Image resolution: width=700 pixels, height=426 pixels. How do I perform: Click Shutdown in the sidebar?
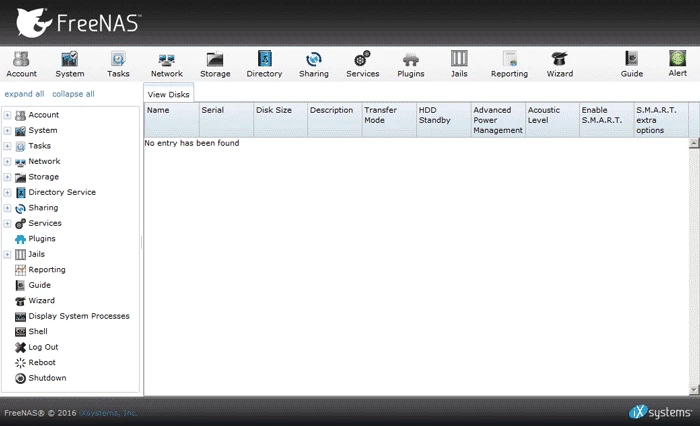coord(47,378)
